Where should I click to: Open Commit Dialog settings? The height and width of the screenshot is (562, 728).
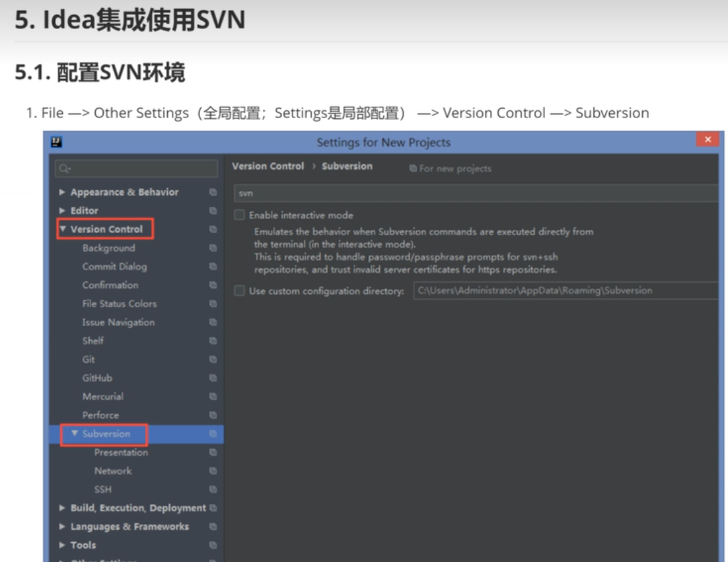115,267
